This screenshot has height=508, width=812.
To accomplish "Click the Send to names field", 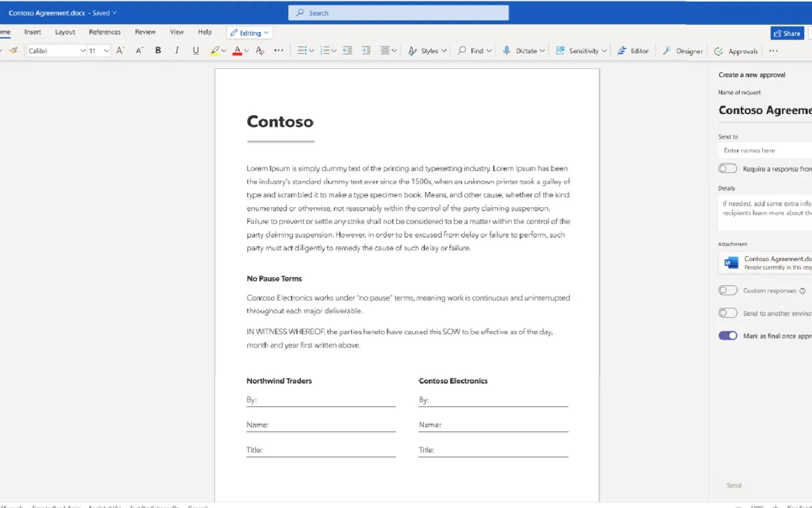I will point(765,150).
